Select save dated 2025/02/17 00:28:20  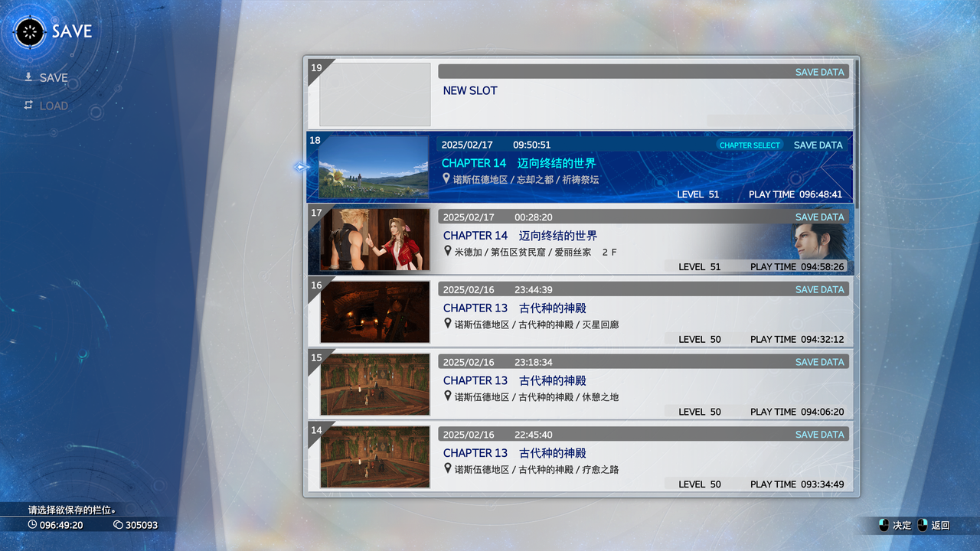(x=580, y=240)
